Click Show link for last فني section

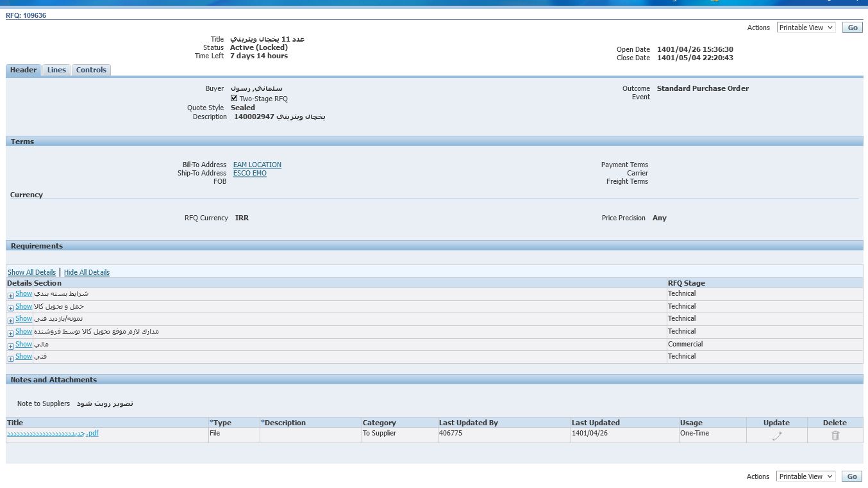click(x=24, y=356)
